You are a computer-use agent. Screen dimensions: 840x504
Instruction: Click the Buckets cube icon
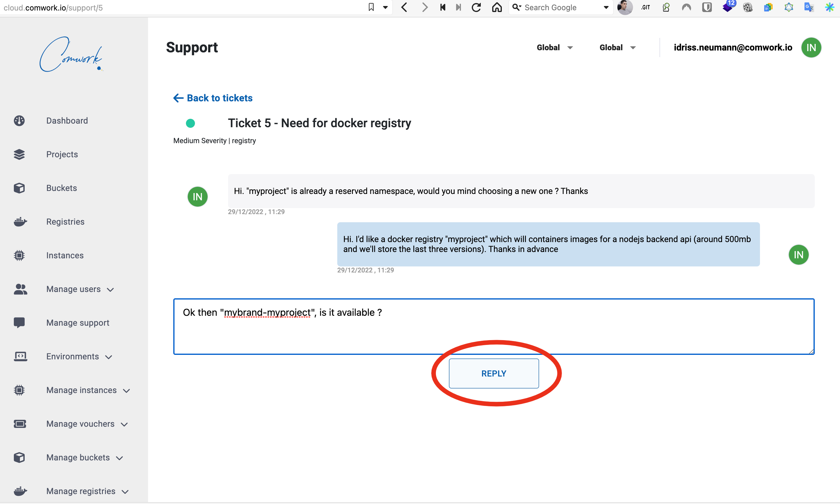point(19,188)
